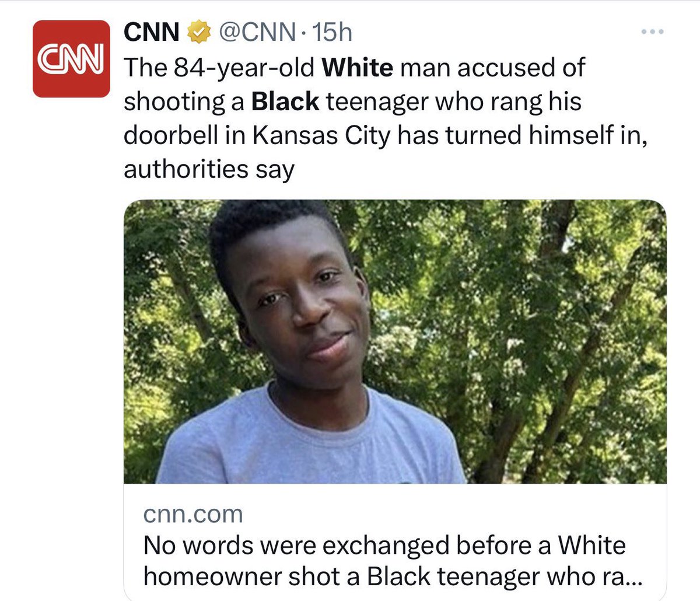700x601 pixels.
Task: Click the gold verified badge beside CNN
Action: coord(198,33)
